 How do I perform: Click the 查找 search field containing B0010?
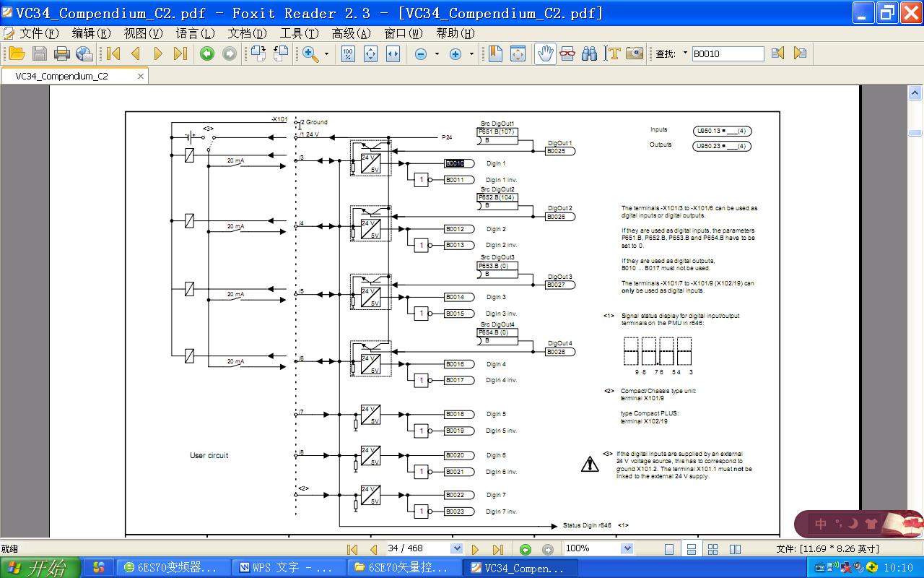pos(727,53)
